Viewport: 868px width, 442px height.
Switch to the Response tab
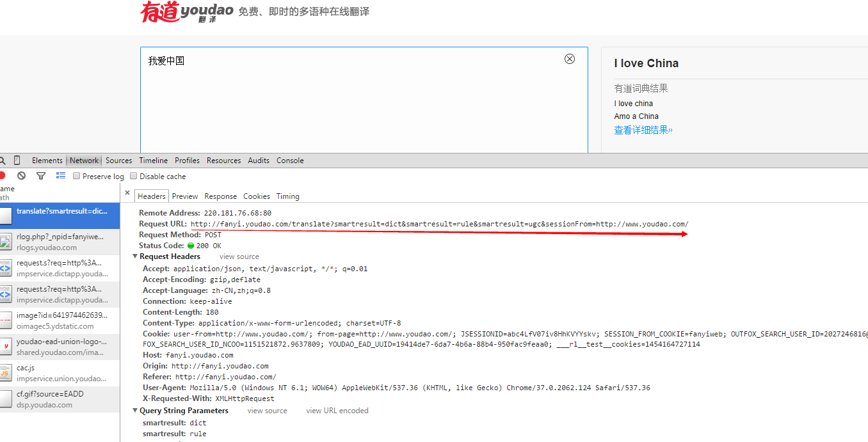[221, 196]
